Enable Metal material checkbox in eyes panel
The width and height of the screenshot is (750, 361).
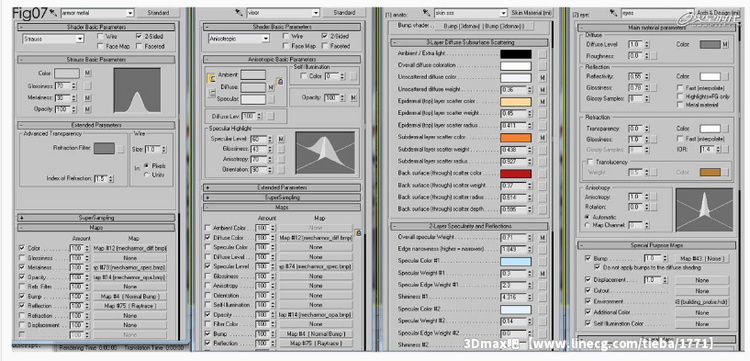click(x=680, y=104)
